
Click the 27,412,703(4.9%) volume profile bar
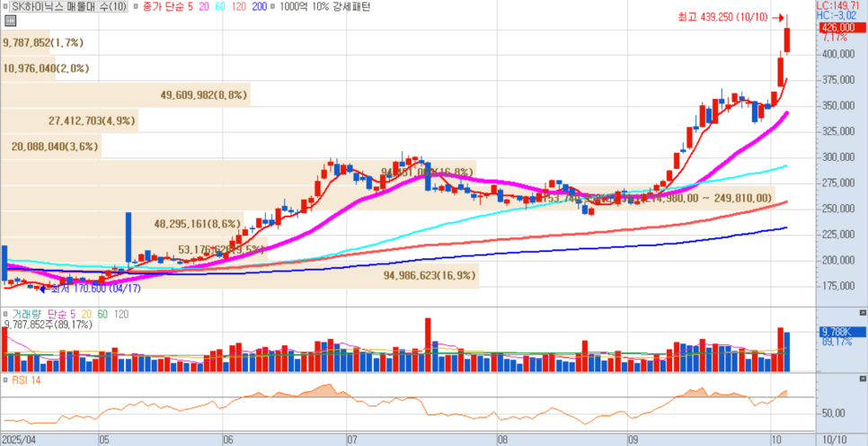coord(69,120)
